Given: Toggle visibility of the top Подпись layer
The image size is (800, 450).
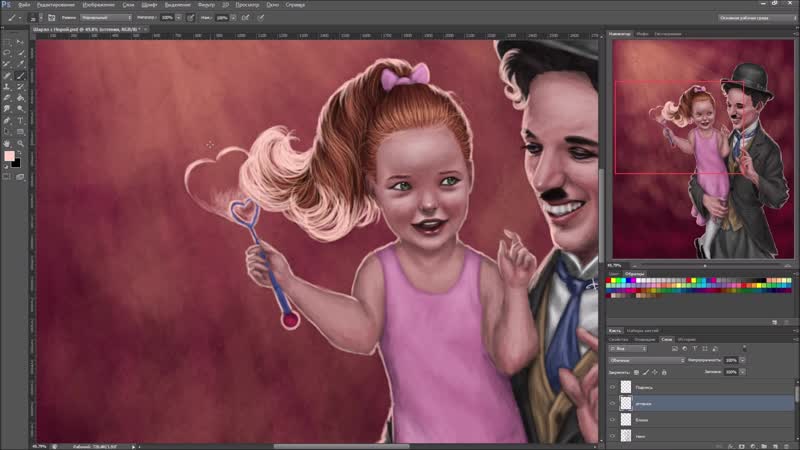Looking at the screenshot, I should pos(612,387).
